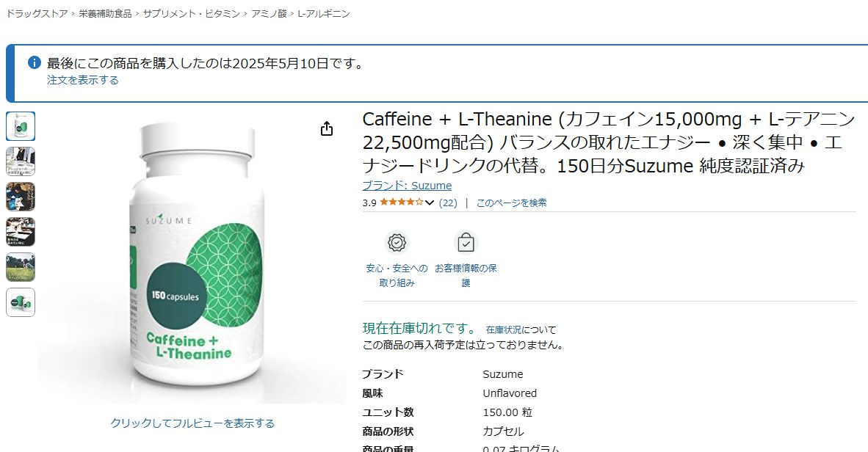The height and width of the screenshot is (452, 868).
Task: Select the fourth product thumbnail
Action: 21,232
